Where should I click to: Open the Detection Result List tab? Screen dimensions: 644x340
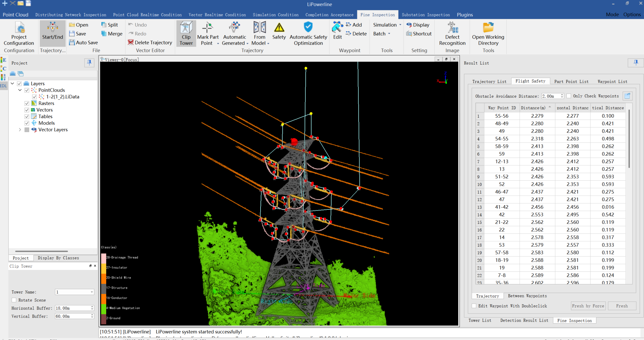click(x=524, y=320)
